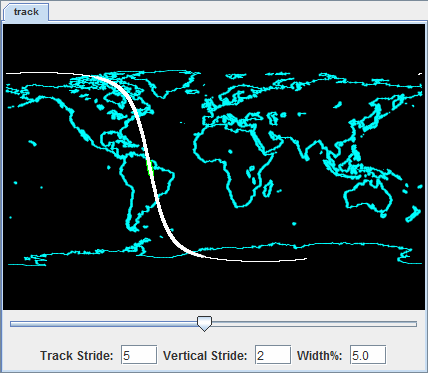The width and height of the screenshot is (428, 373).
Task: Switch to the track tab
Action: (x=26, y=12)
